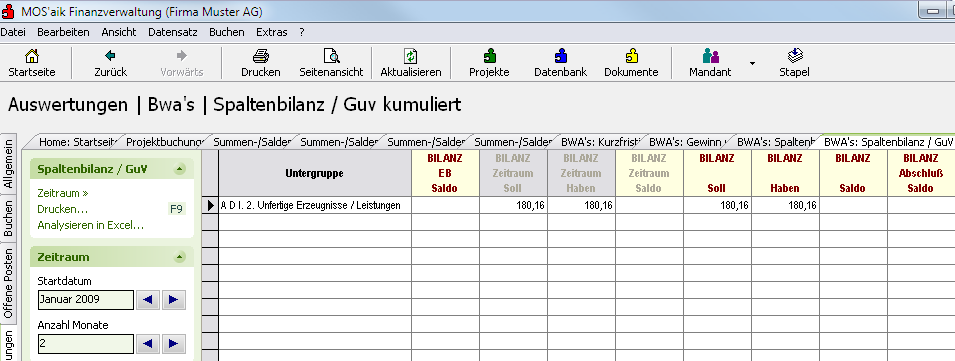Open the Datei menu
The width and height of the screenshot is (955, 361).
pos(13,32)
